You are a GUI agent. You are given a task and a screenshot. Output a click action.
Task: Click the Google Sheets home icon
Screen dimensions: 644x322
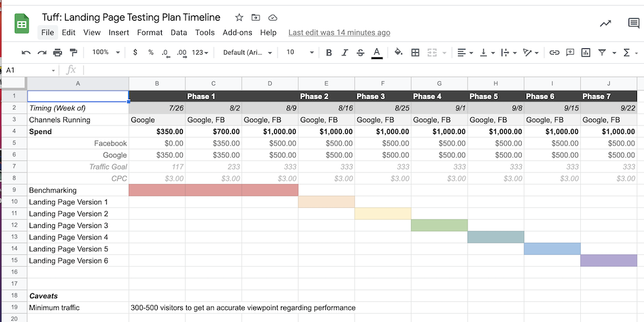click(22, 23)
